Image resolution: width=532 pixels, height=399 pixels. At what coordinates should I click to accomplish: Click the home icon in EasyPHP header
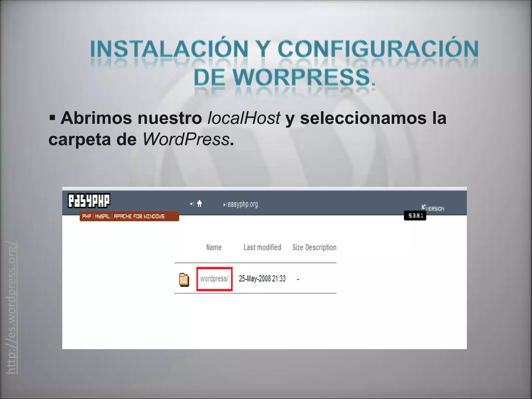pyautogui.click(x=199, y=203)
